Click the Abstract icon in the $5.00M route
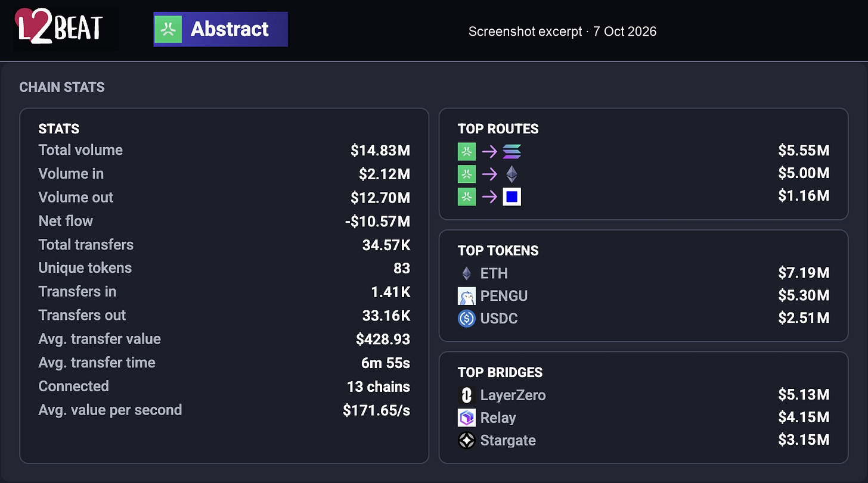The image size is (868, 483). click(x=467, y=174)
